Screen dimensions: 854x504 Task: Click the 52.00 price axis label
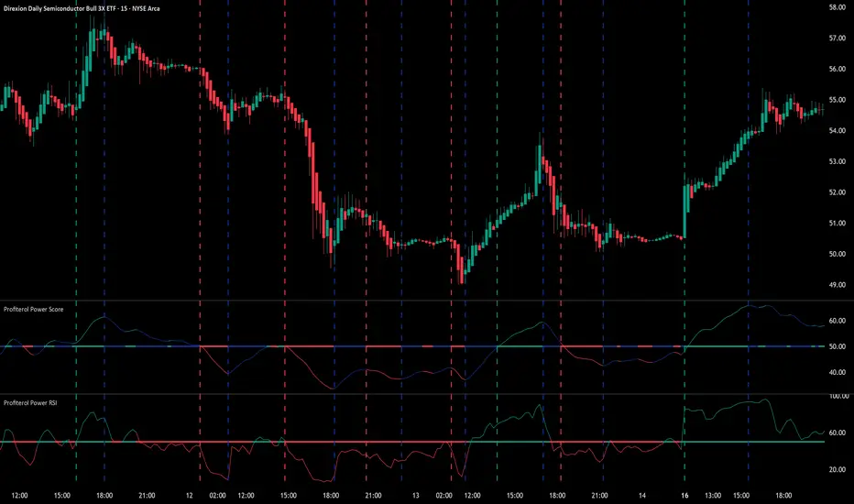tap(837, 192)
